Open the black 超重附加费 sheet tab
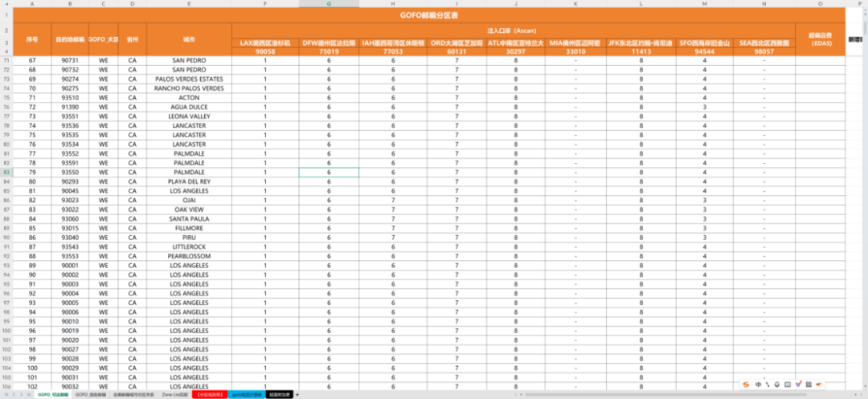This screenshot has height=399, width=868. tap(279, 395)
